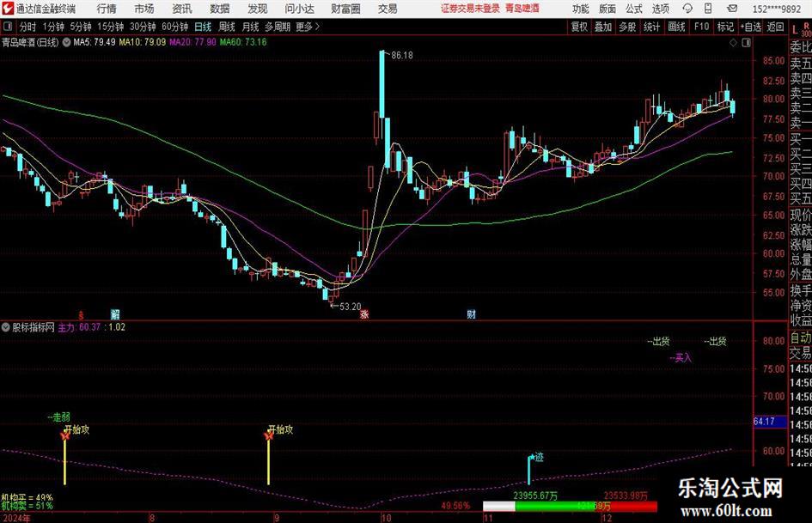Click the 多股 button
This screenshot has height=523, width=812.
coord(627,27)
